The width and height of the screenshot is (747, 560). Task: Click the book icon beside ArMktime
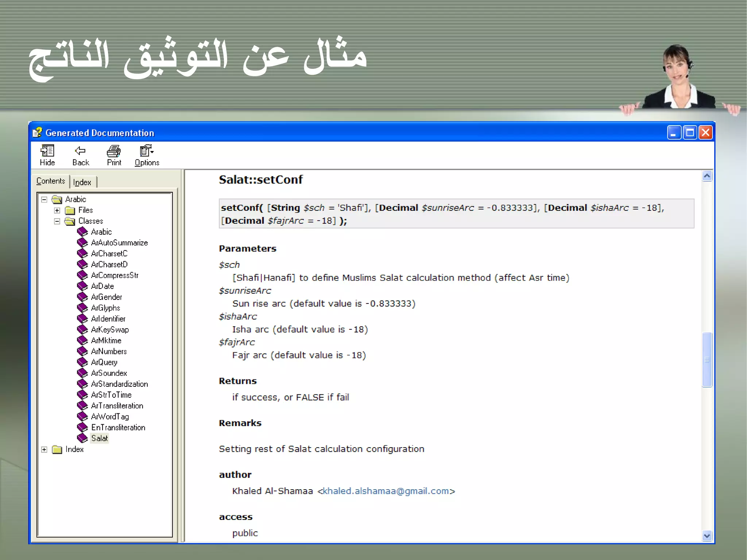[82, 340]
